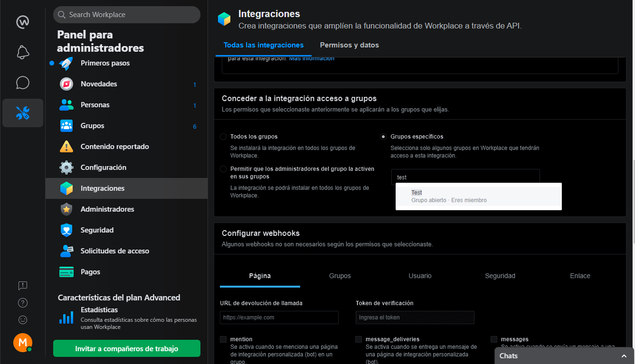This screenshot has height=364, width=635.
Task: Open the help question mark icon
Action: point(23,303)
